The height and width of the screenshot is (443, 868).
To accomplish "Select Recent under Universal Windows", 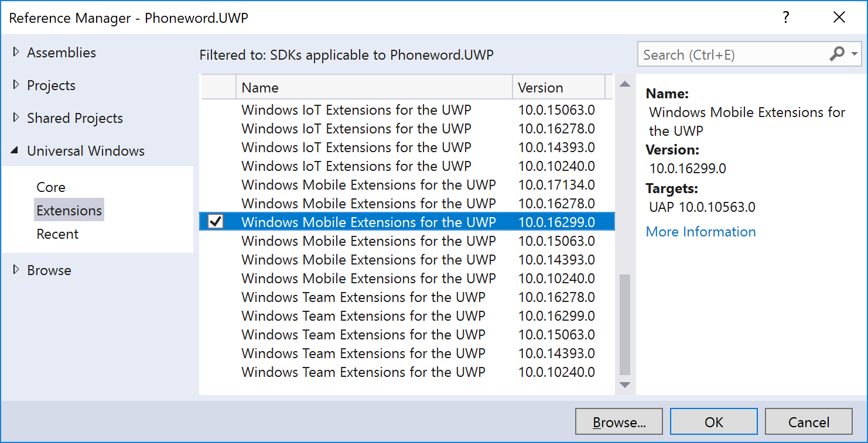I will [x=57, y=234].
